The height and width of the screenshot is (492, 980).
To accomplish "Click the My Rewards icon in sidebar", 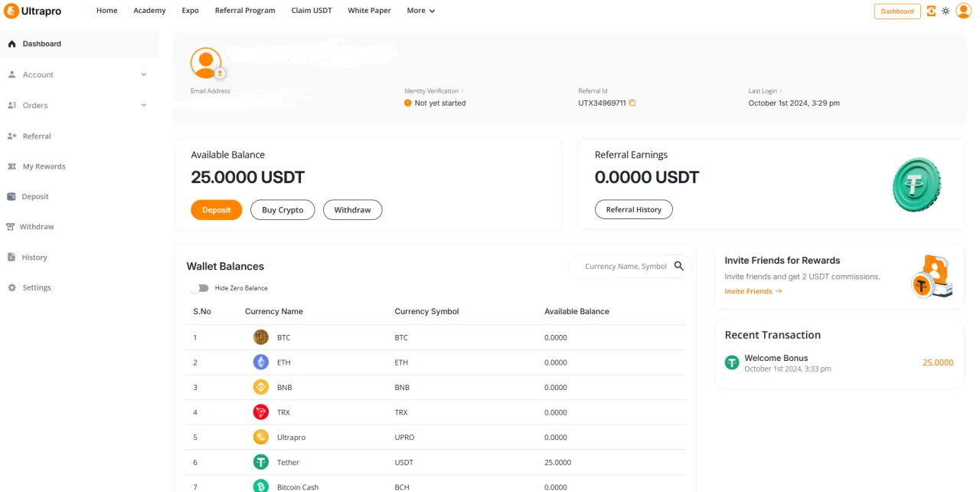I will (x=11, y=166).
